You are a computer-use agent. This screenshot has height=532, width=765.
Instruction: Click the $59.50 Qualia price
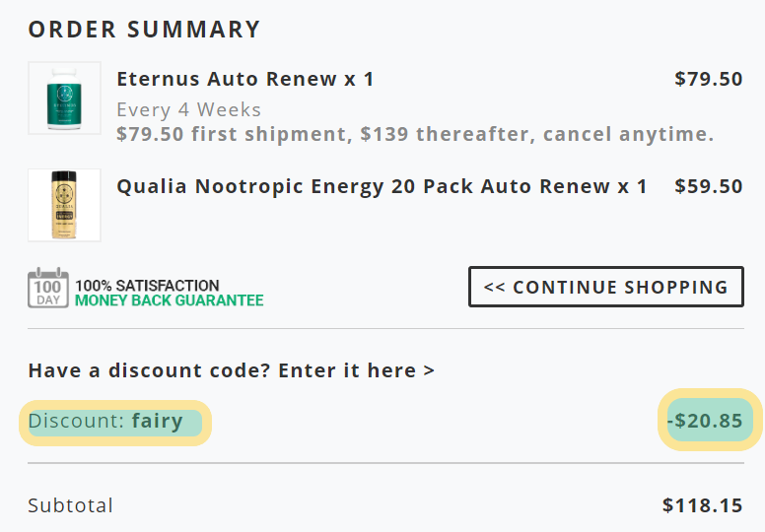coord(709,186)
